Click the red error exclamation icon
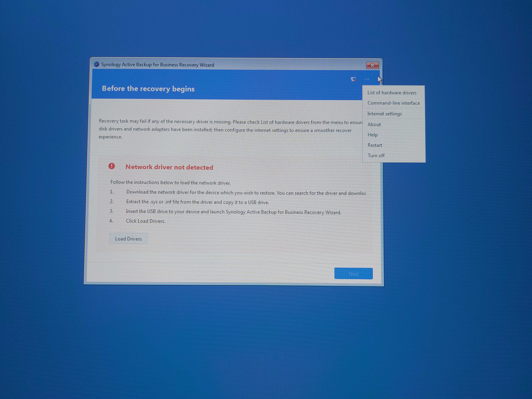The height and width of the screenshot is (399, 532). pyautogui.click(x=112, y=166)
